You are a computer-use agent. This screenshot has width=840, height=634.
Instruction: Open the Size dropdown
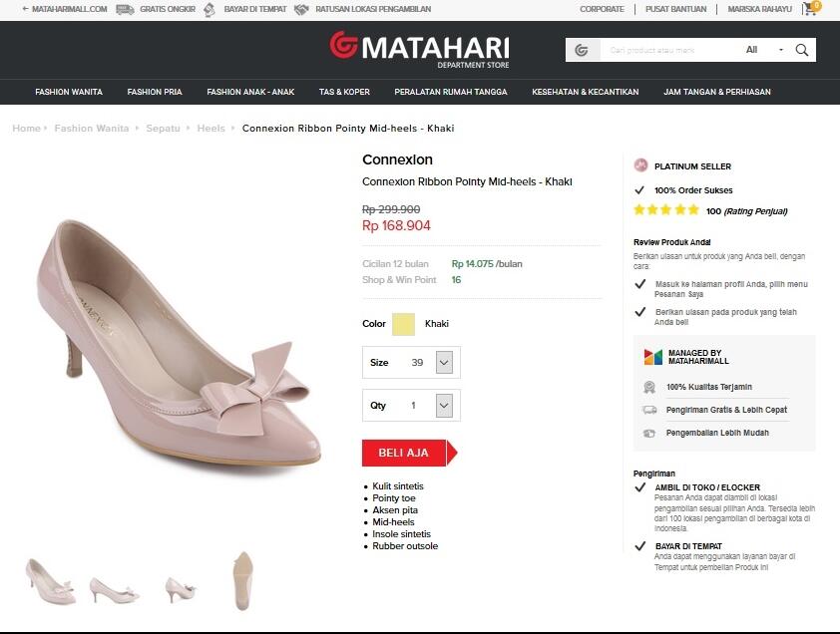point(445,363)
